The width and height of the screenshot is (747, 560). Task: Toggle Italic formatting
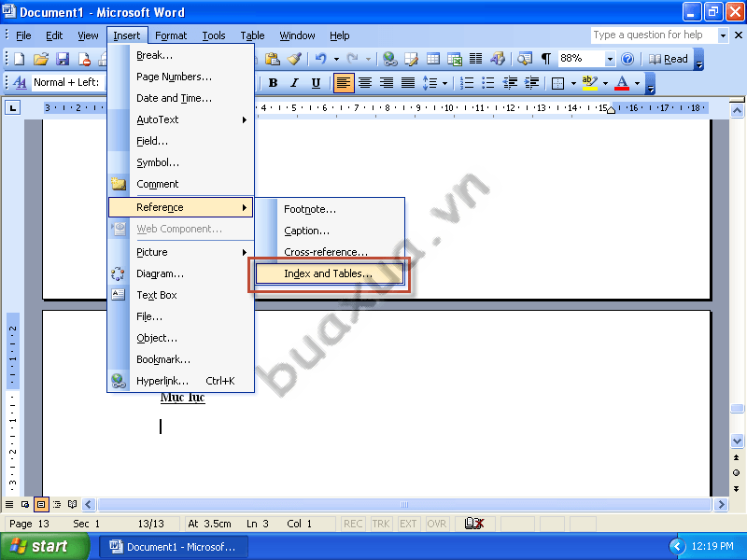(x=294, y=83)
